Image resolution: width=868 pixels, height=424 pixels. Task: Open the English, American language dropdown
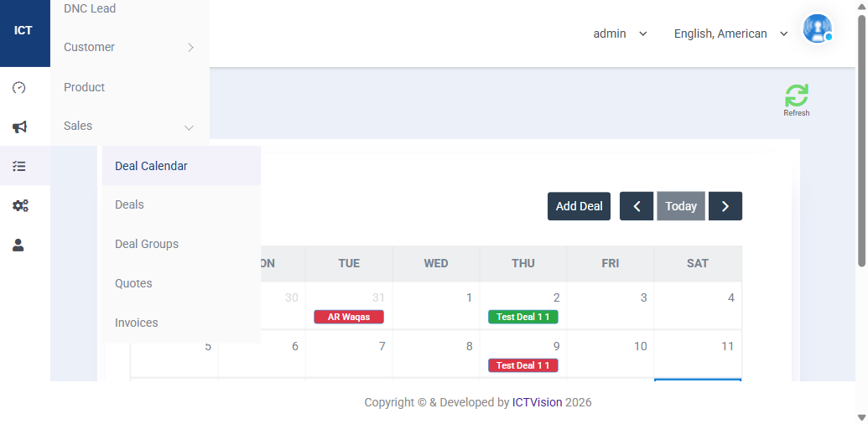coord(730,34)
